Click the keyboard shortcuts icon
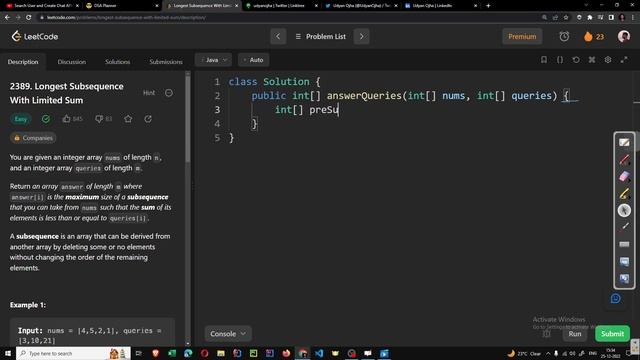This screenshot has width=640, height=360. [592, 60]
